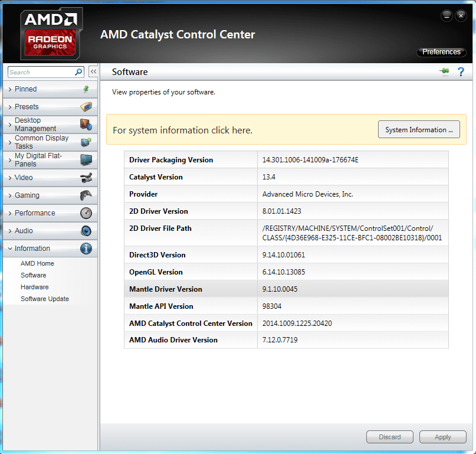Viewport: 476px width, 454px height.
Task: Pin this page using green pin icon
Action: (x=445, y=71)
